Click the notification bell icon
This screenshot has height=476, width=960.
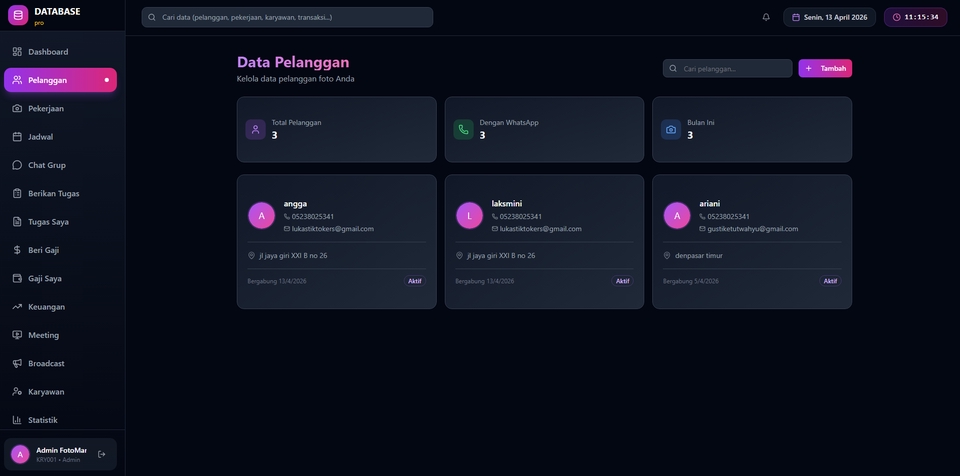(766, 17)
